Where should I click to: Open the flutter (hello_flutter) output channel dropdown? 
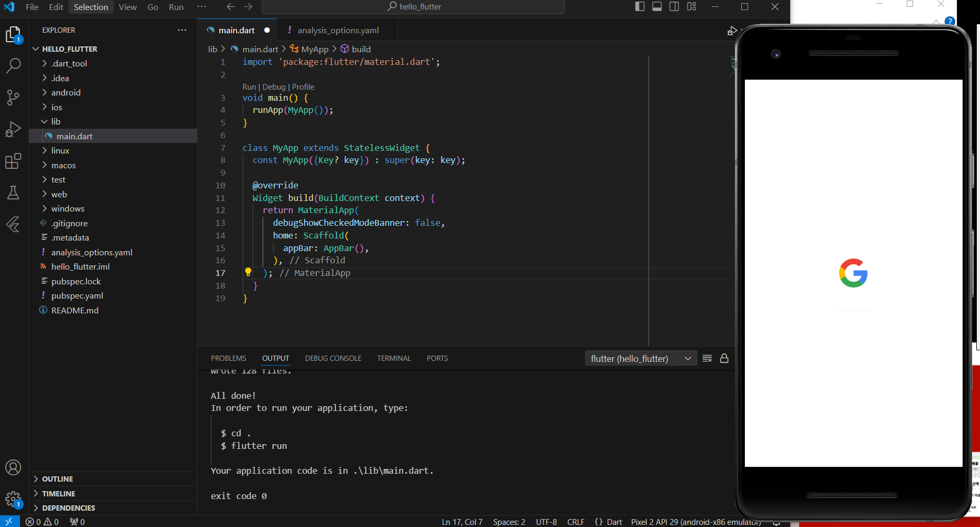pos(641,359)
